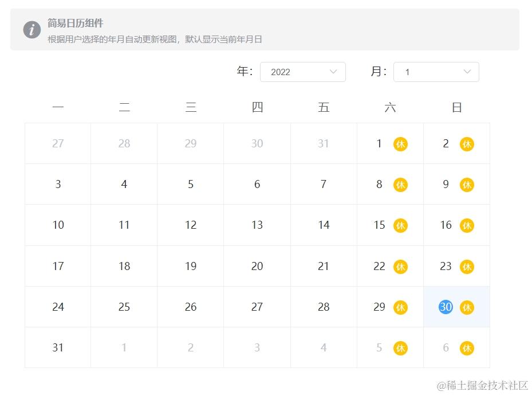Click the 休 badge next to date 1
The width and height of the screenshot is (532, 395).
click(400, 144)
